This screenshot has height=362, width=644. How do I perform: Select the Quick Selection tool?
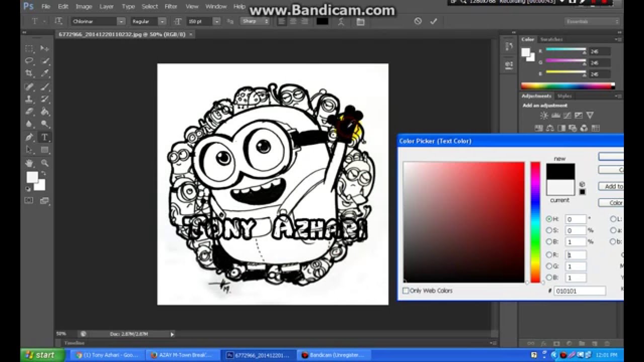[45, 61]
